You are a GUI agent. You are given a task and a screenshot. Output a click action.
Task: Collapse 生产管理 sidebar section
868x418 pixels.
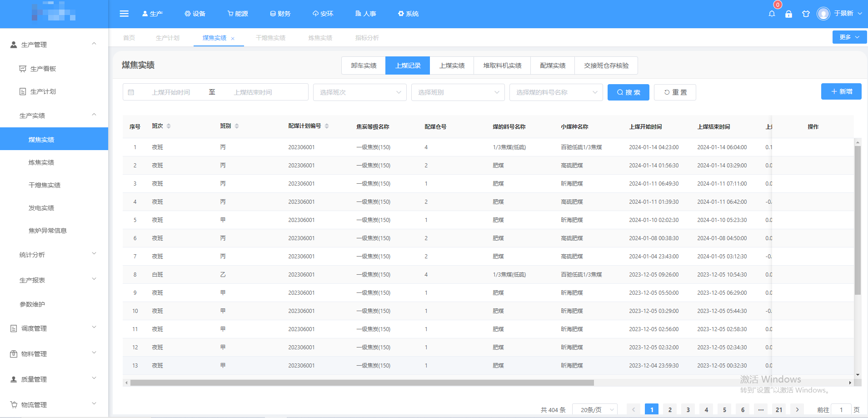pyautogui.click(x=54, y=45)
